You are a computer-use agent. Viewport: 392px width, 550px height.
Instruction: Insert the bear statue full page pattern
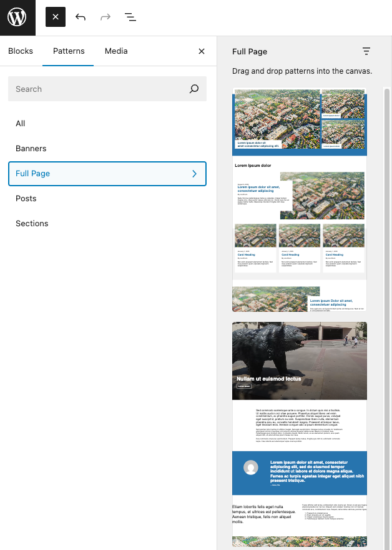300,431
